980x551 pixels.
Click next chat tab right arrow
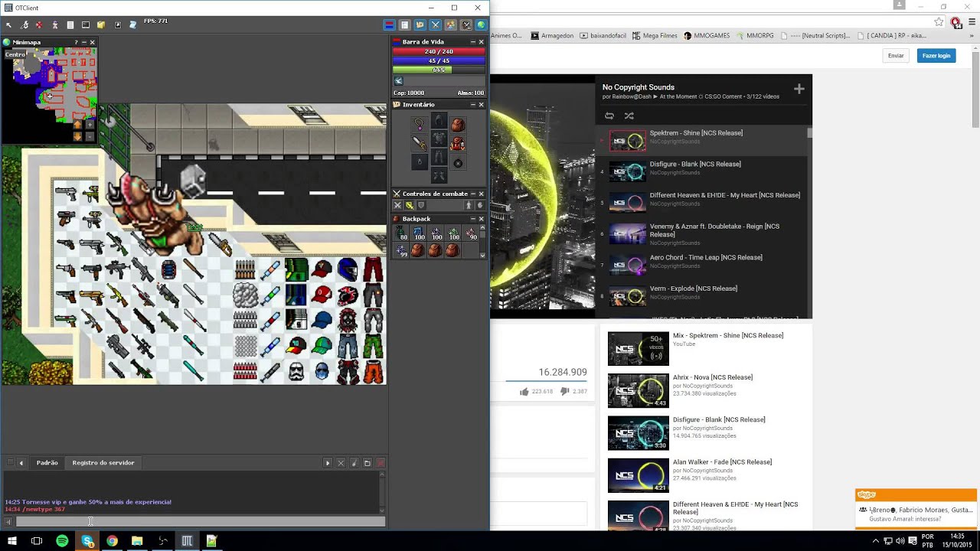(x=328, y=463)
